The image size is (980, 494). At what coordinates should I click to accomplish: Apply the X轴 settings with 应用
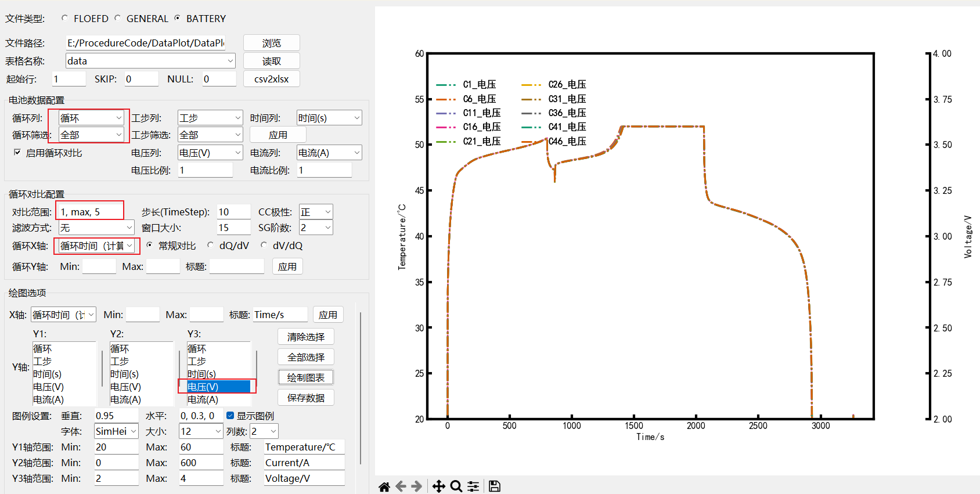[x=328, y=315]
